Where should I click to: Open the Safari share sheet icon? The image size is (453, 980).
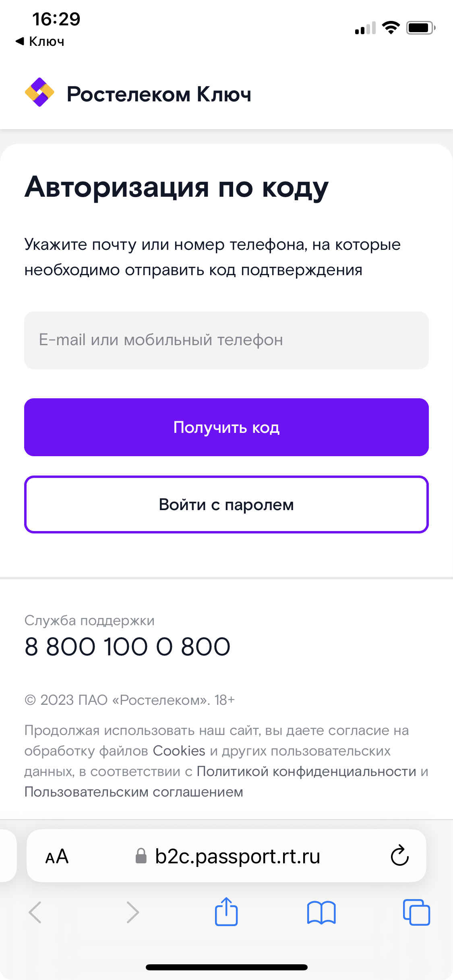point(226,912)
